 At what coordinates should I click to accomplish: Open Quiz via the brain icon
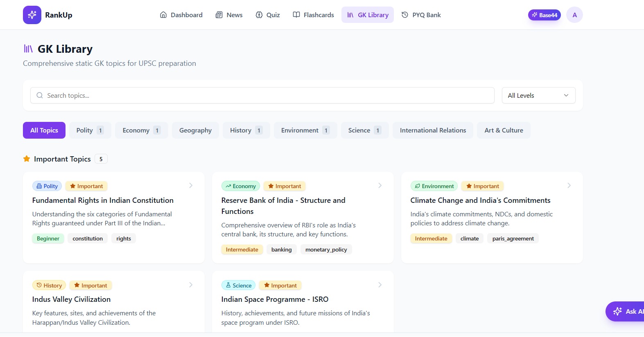pos(259,15)
